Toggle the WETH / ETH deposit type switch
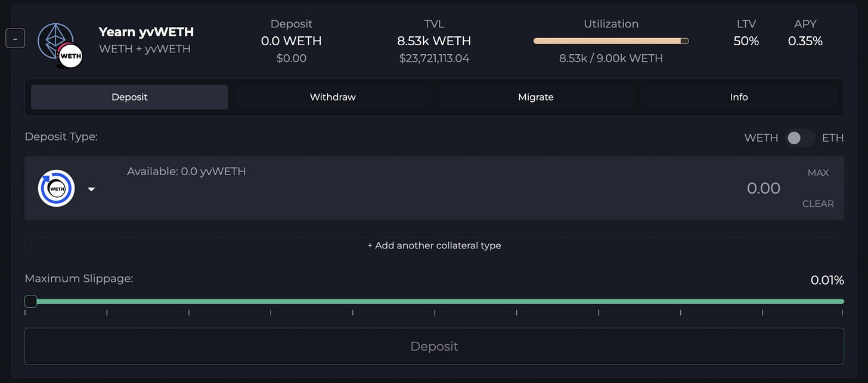The height and width of the screenshot is (383, 868). tap(799, 138)
